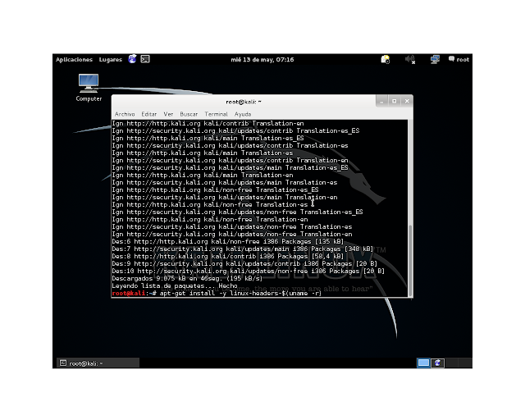Open the Aplicaciones menu
525x420 pixels.
(74, 60)
